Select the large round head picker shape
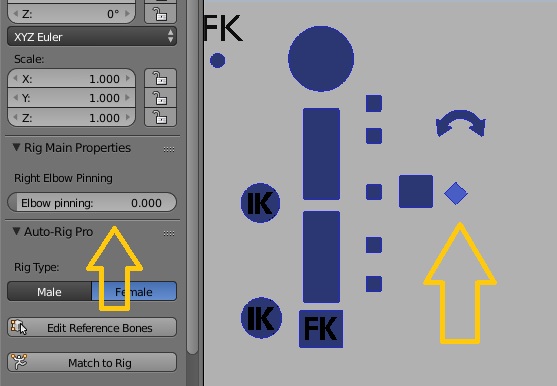The width and height of the screenshot is (557, 386). pyautogui.click(x=321, y=59)
